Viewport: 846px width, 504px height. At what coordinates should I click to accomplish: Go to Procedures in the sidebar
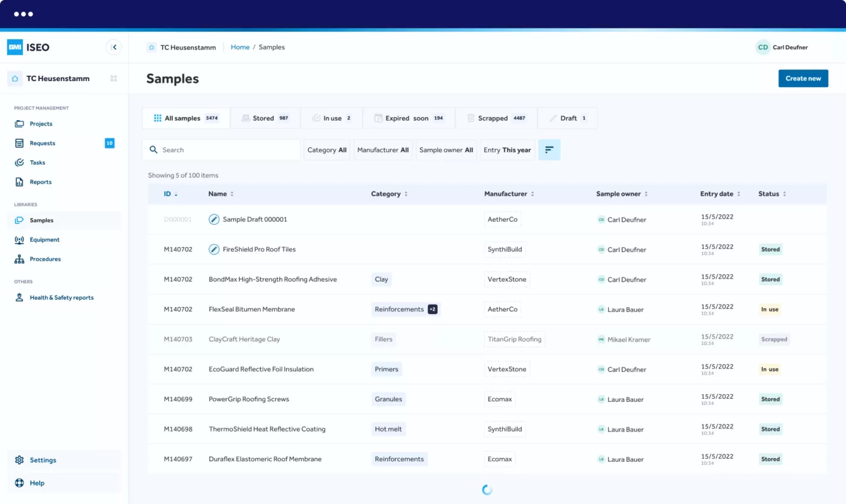click(45, 259)
